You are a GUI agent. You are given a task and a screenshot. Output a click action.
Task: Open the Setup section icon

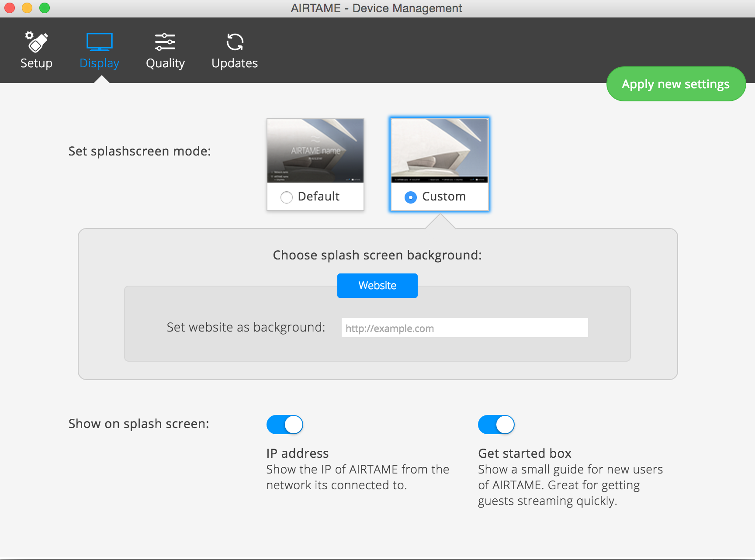(36, 42)
